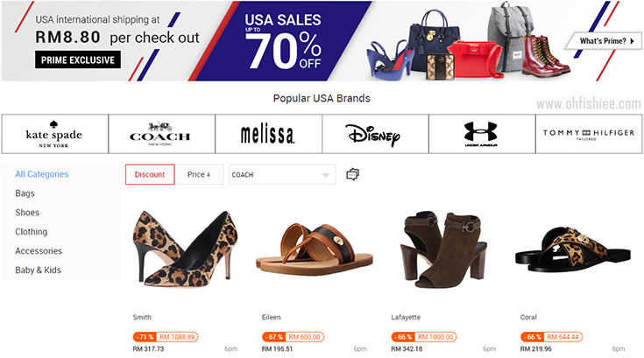Click the PRIME EXCLUSIVE banner label

(x=78, y=60)
